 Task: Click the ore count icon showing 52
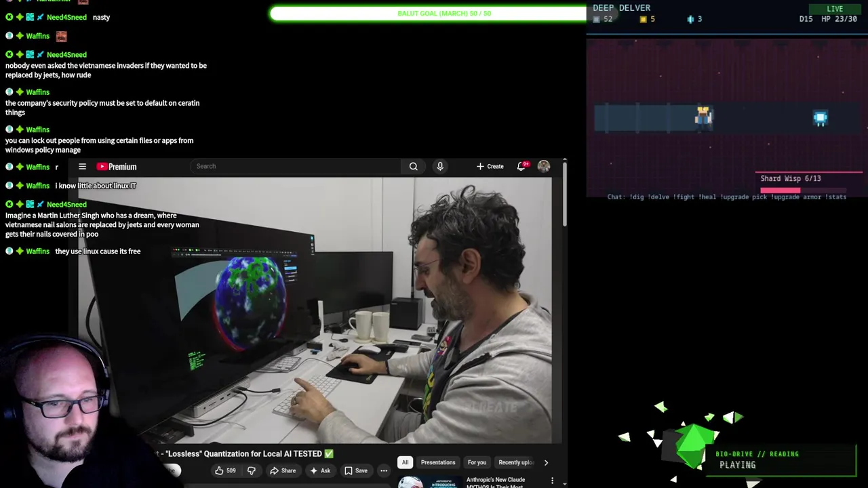[597, 19]
